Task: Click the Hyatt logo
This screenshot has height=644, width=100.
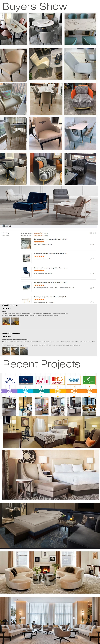Action: coord(26,380)
